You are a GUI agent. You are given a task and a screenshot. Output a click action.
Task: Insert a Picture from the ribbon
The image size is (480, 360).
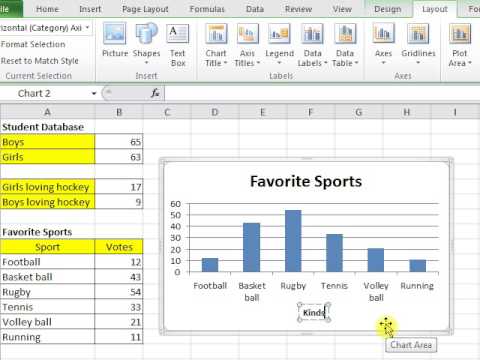tap(115, 40)
